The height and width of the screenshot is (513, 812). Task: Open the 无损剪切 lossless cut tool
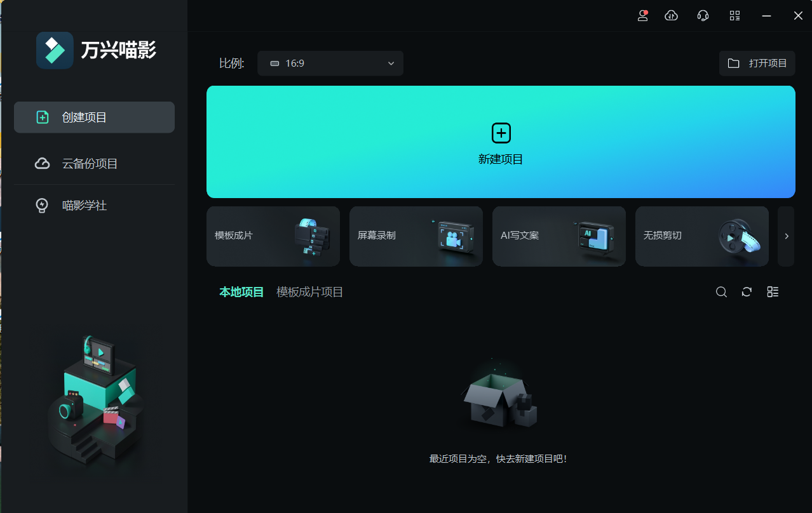tap(701, 236)
